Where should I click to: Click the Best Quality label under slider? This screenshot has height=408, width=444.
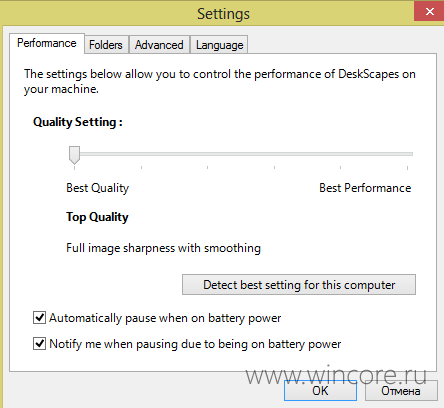[x=97, y=188]
